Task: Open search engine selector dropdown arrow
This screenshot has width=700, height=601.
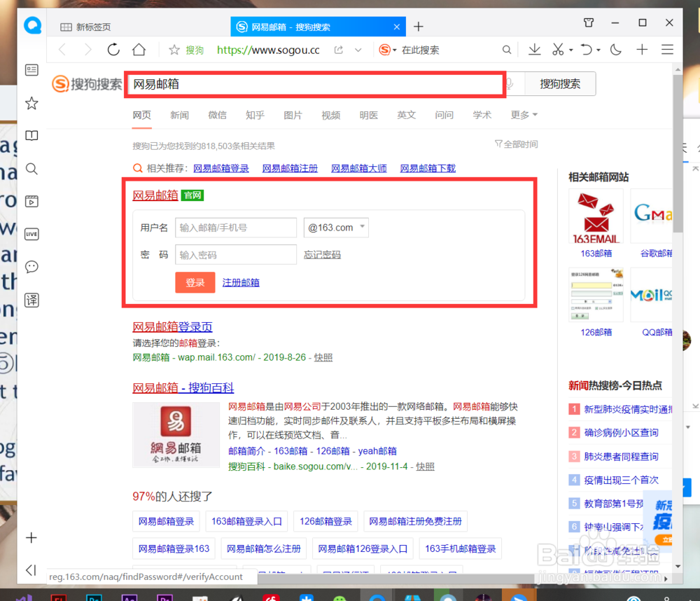Action: pyautogui.click(x=395, y=50)
